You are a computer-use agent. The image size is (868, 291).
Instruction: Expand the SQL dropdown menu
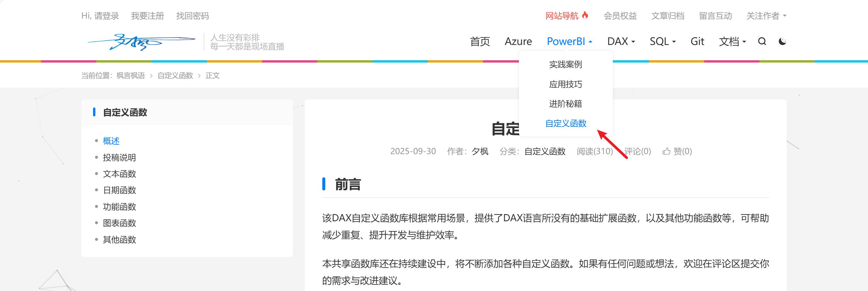(x=663, y=41)
